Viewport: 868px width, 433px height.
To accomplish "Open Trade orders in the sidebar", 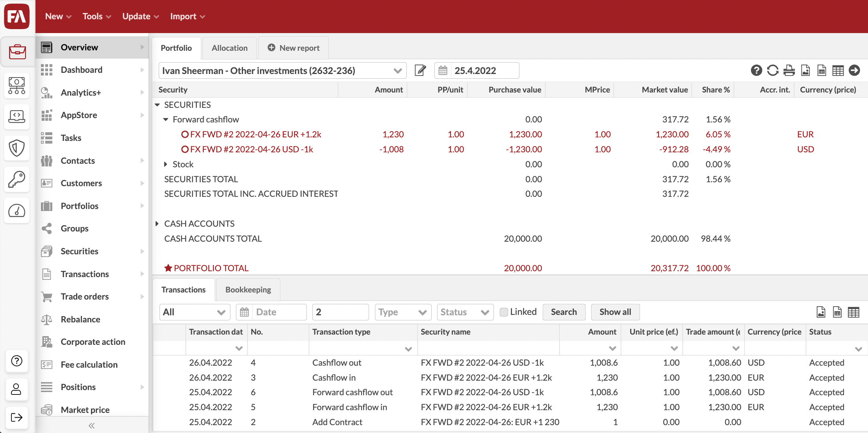I will [92, 296].
